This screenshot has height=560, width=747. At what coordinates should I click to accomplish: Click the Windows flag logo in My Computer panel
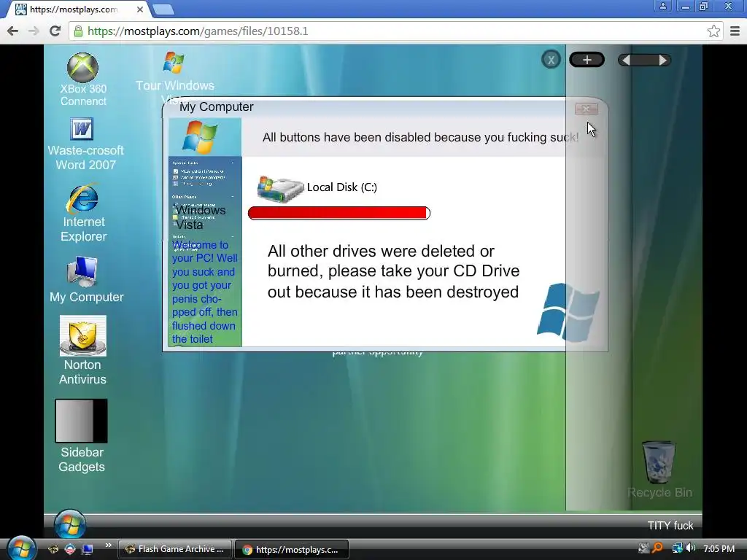[200, 137]
